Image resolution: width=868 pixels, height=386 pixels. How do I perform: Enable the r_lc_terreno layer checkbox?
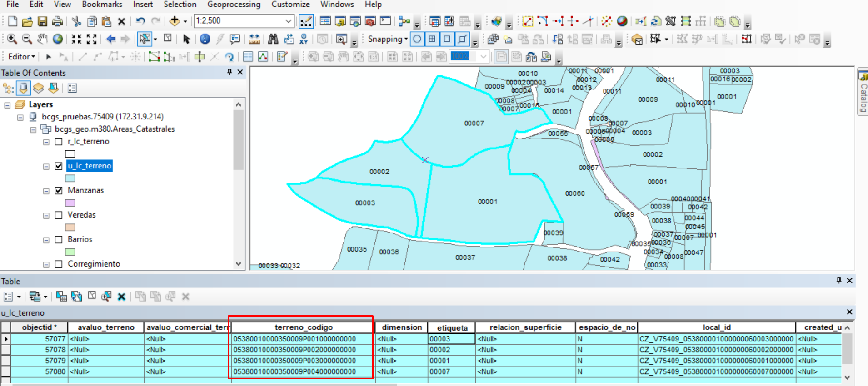tap(59, 142)
